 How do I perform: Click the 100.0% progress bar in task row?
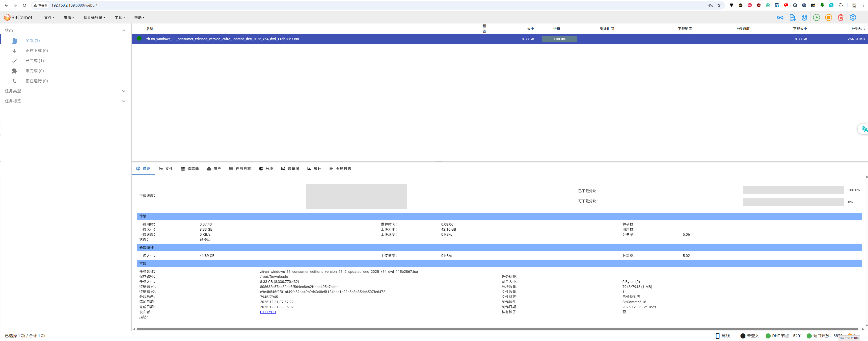559,39
